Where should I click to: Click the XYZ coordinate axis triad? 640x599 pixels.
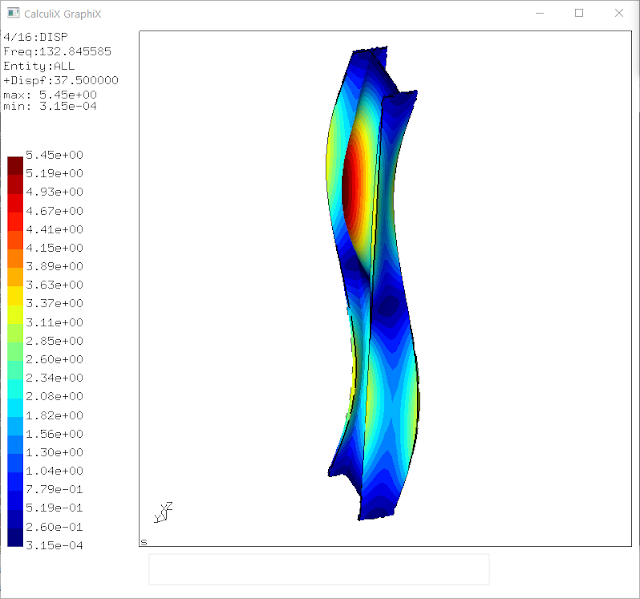[163, 512]
